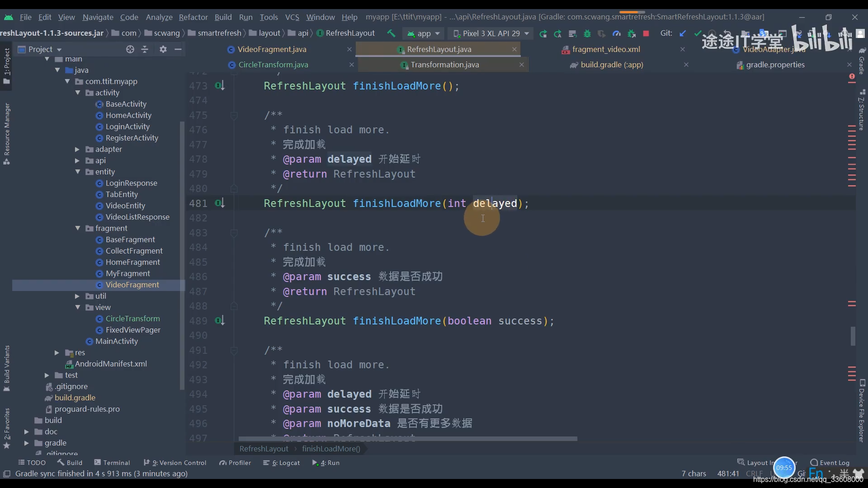Click the red error indicator at editor top right
Viewport: 868px width, 488px height.
pos(852,77)
